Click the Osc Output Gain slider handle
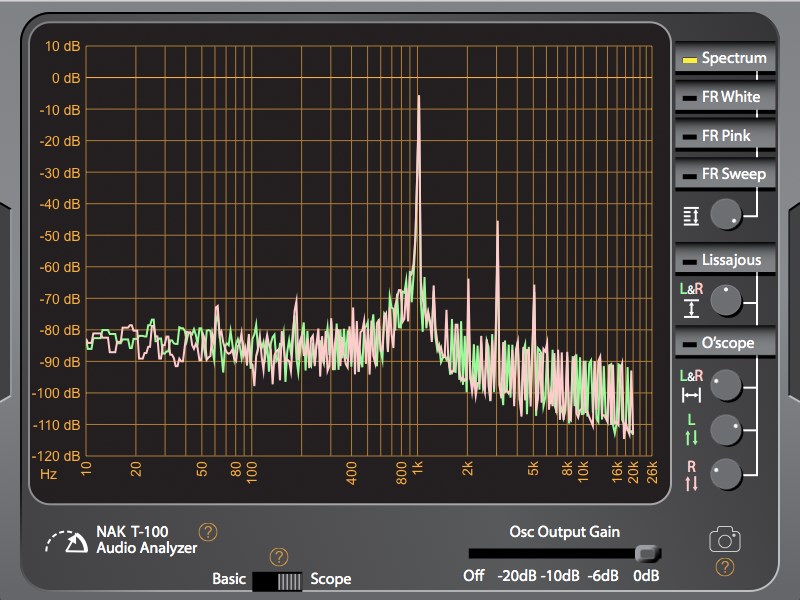This screenshot has height=600, width=800. click(x=648, y=553)
